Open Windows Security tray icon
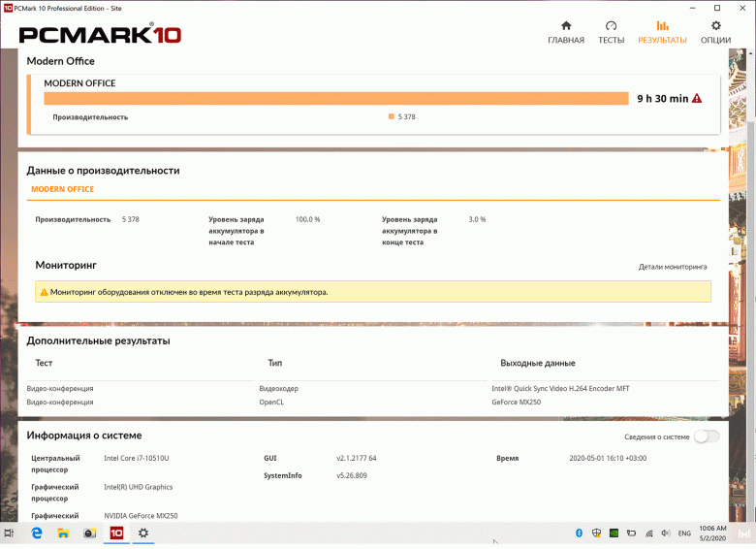 [x=596, y=533]
